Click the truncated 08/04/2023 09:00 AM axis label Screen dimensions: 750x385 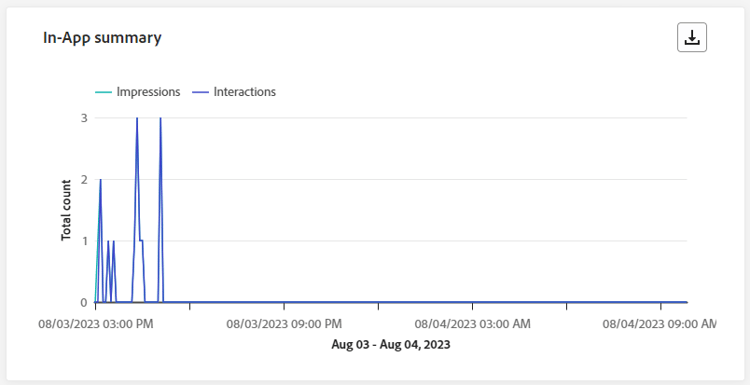659,324
